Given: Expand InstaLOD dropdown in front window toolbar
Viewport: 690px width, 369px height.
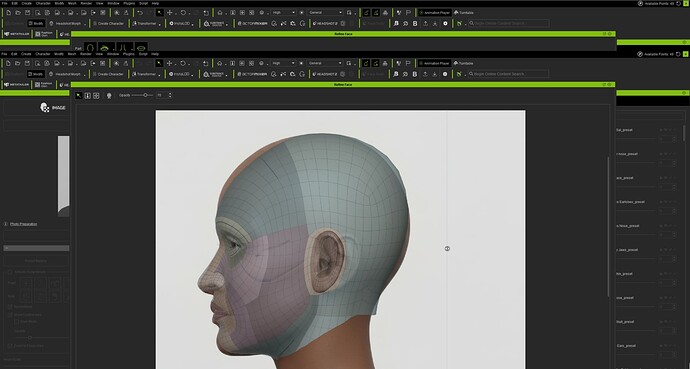Looking at the screenshot, I should [193, 74].
